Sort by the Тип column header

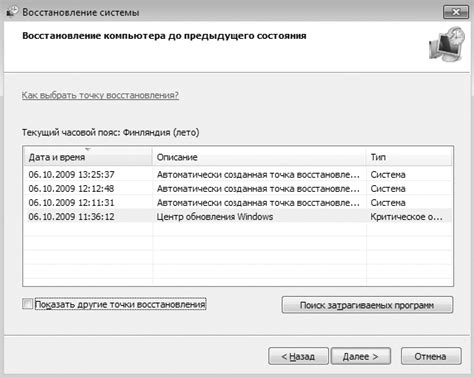409,157
